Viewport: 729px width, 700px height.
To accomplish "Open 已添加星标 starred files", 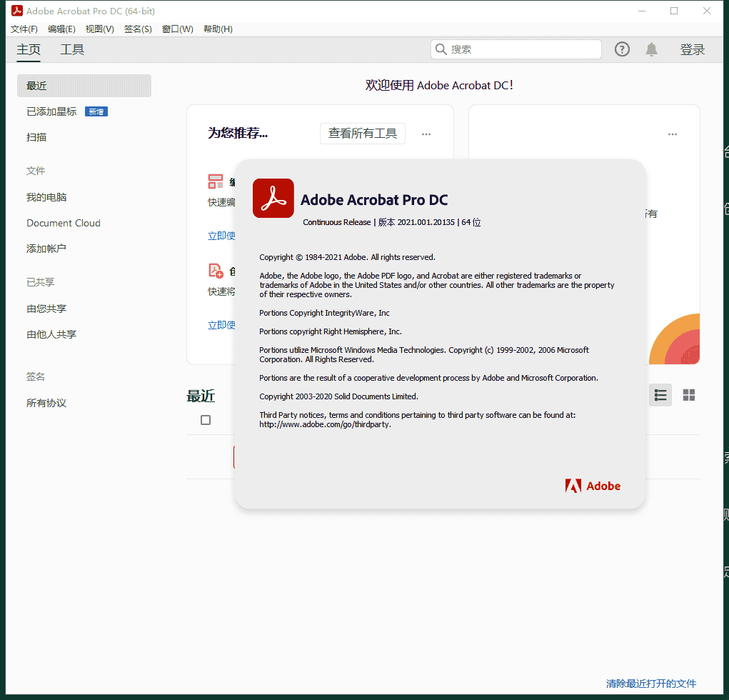I will (x=51, y=111).
